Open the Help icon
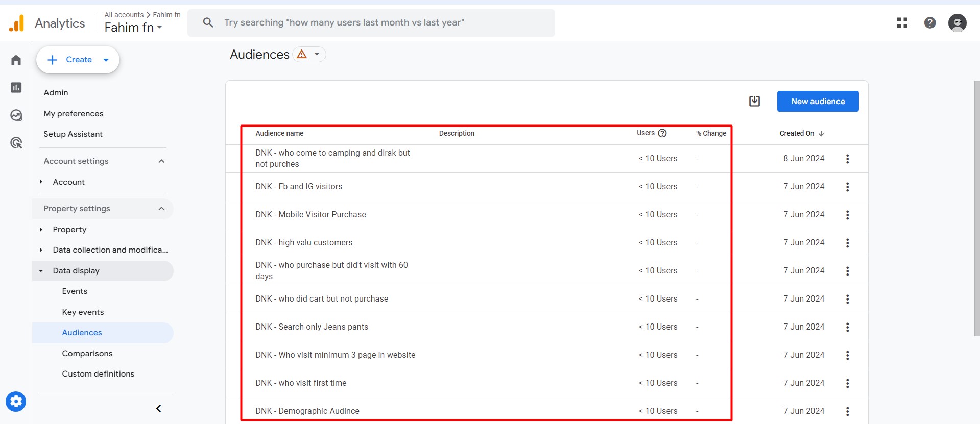980x424 pixels. [930, 23]
